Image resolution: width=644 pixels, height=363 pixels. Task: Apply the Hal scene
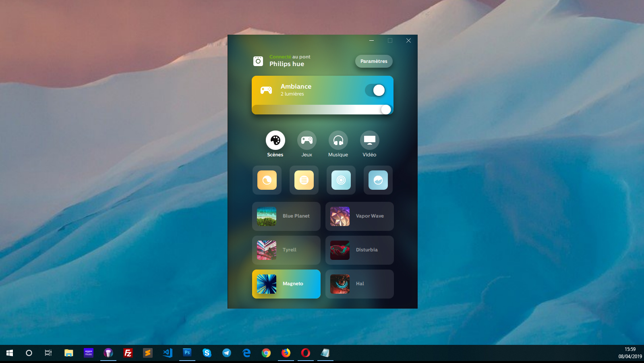point(360,284)
